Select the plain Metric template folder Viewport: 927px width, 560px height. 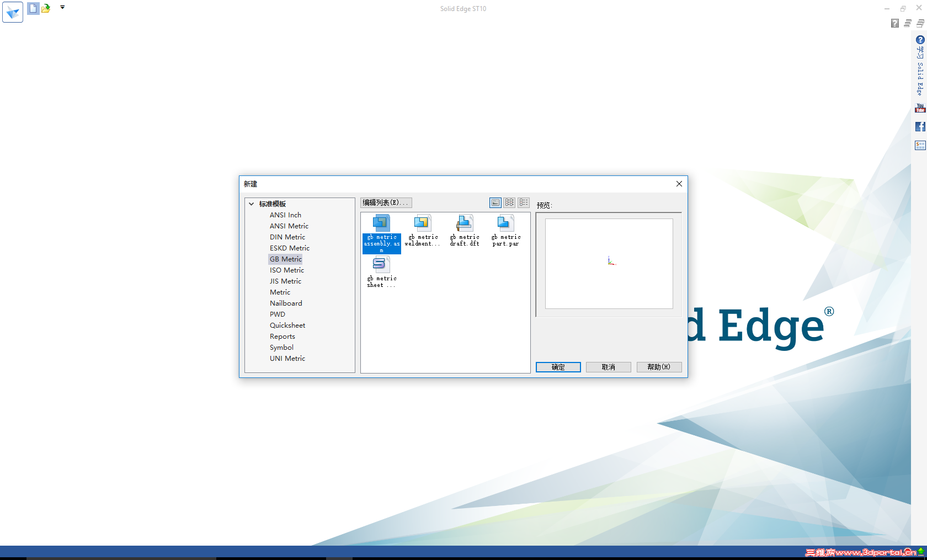pyautogui.click(x=280, y=292)
